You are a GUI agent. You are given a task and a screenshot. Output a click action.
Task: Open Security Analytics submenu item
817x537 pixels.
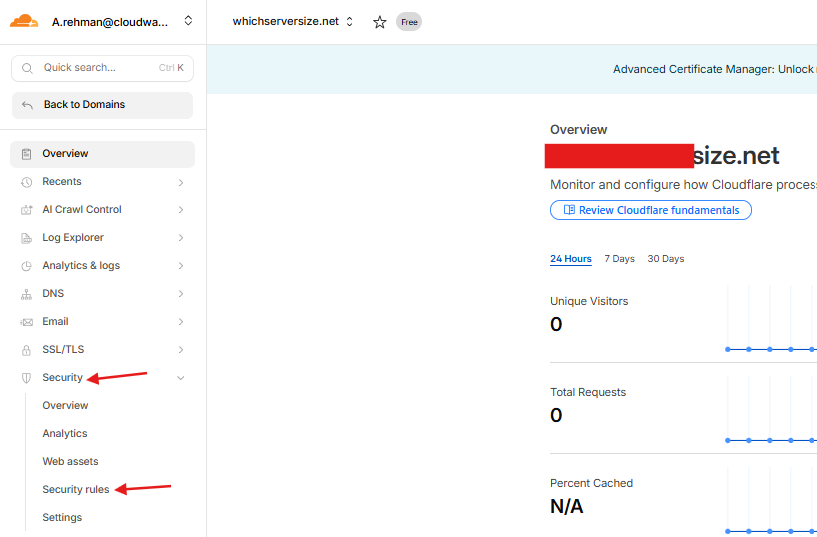65,433
